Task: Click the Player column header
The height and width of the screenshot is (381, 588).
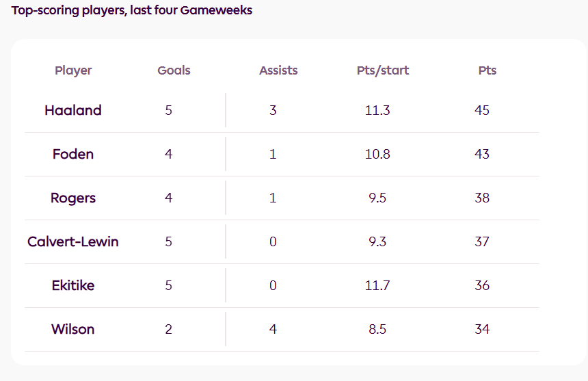Action: tap(73, 70)
